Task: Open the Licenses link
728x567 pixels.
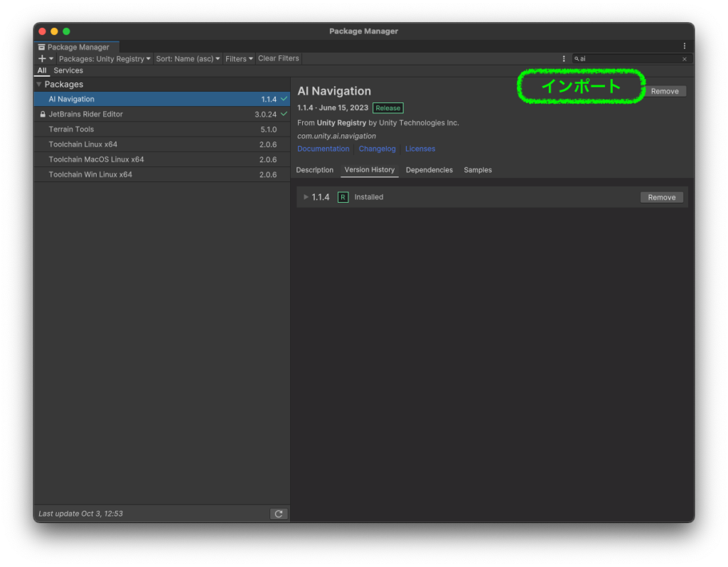Action: (x=420, y=149)
